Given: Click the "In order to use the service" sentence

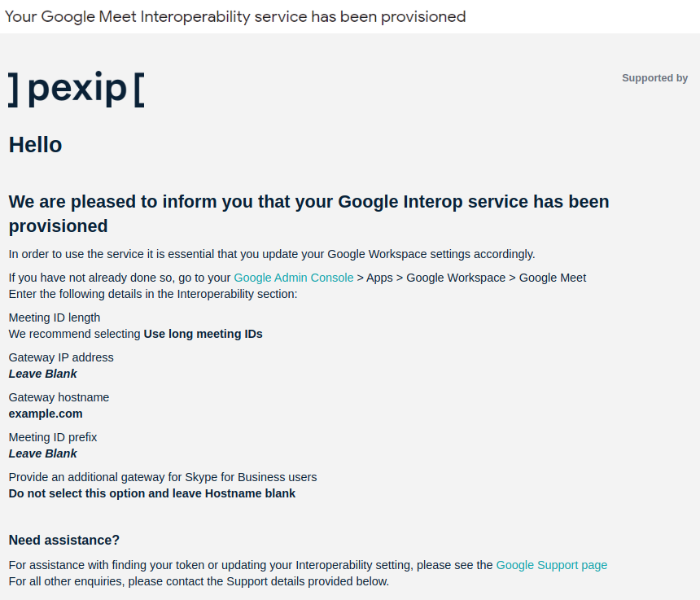Looking at the screenshot, I should 272,254.
